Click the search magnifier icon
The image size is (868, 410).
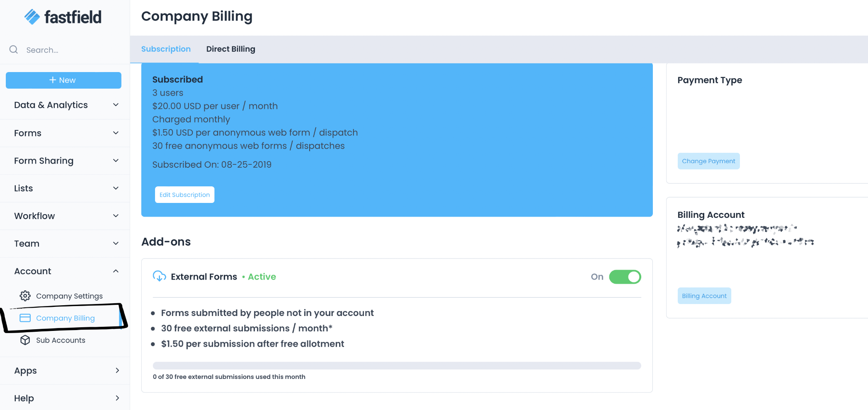tap(14, 50)
